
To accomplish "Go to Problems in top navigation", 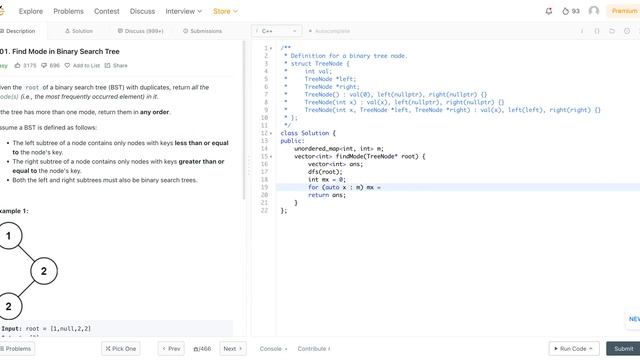I will [x=68, y=11].
